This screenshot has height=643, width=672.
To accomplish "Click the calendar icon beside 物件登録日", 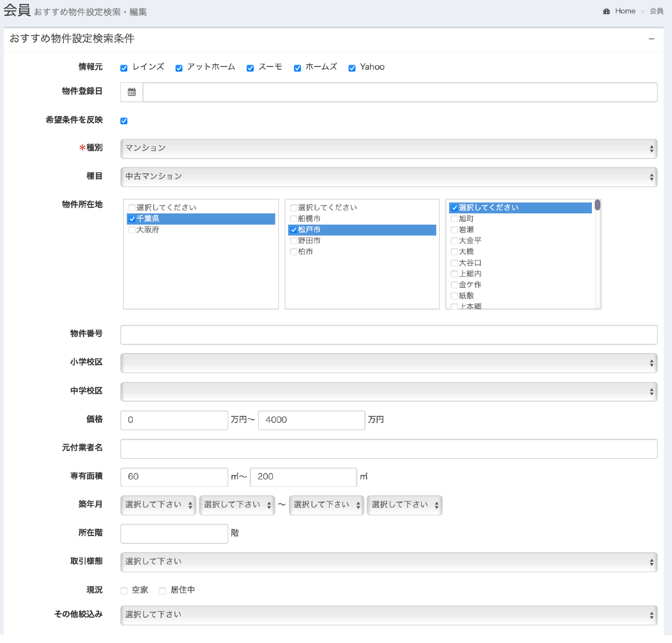I will click(132, 92).
